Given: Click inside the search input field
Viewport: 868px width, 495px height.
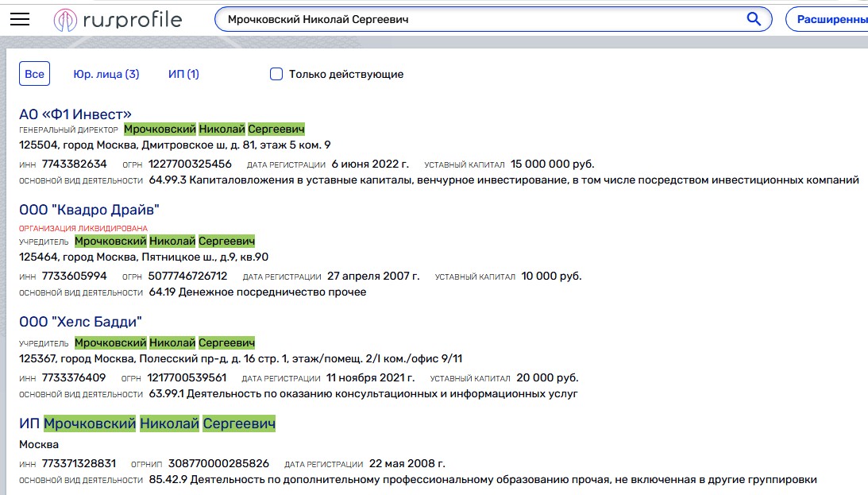Looking at the screenshot, I should pos(476,19).
